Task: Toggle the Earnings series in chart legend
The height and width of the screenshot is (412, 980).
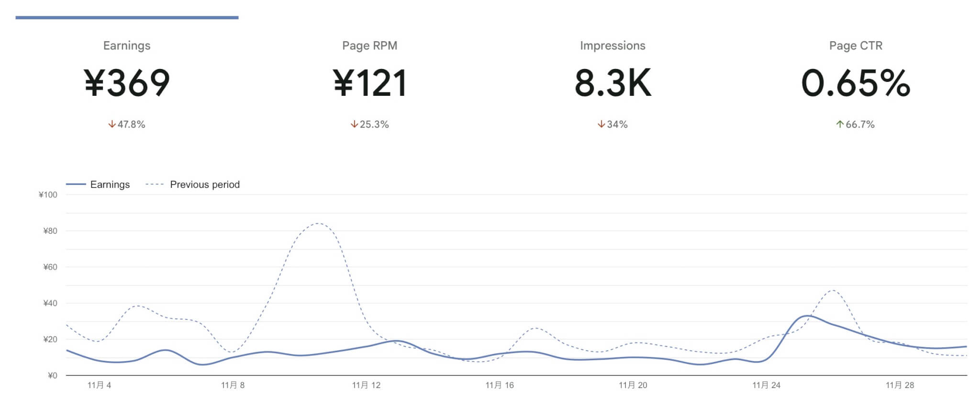Action: 110,184
